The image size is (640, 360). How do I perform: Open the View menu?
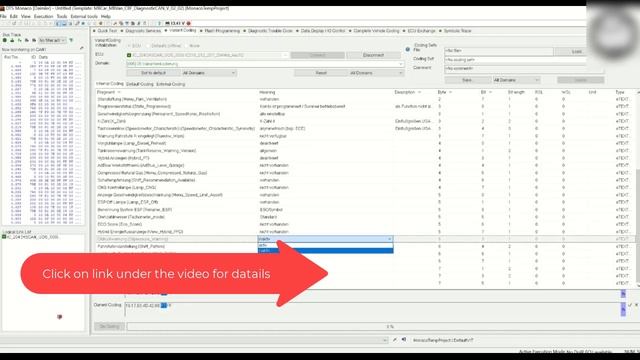(x=26, y=16)
